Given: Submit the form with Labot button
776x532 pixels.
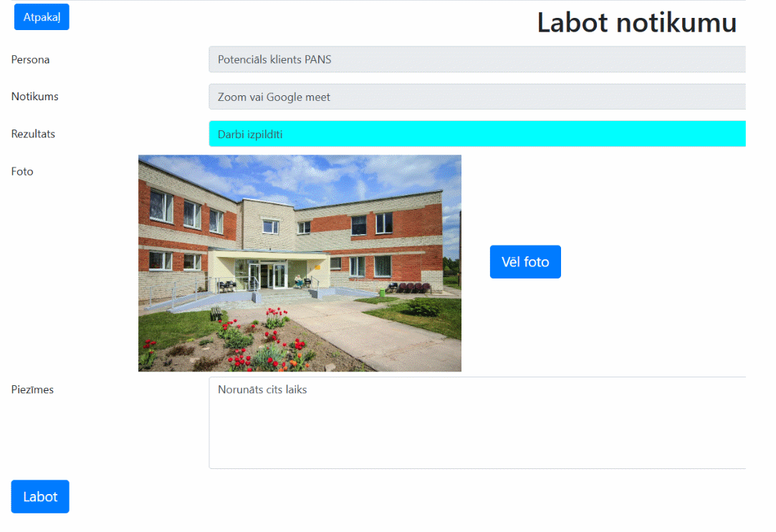Looking at the screenshot, I should (40, 496).
